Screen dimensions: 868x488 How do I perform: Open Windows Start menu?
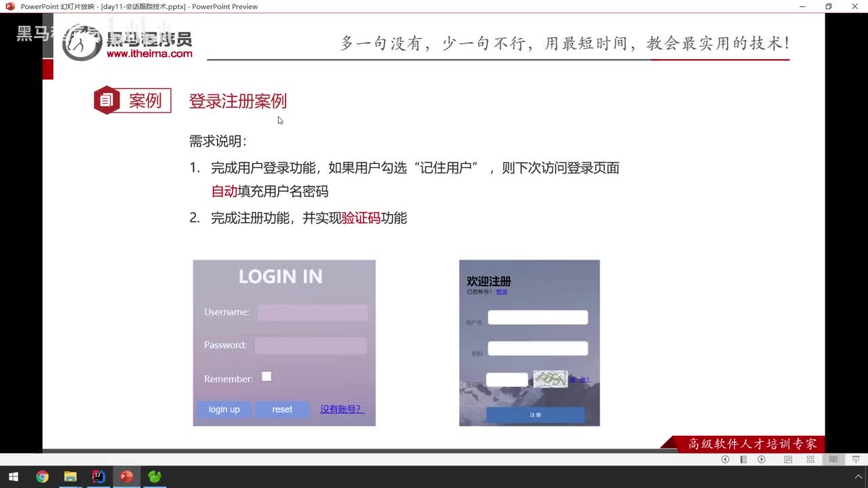(x=13, y=476)
